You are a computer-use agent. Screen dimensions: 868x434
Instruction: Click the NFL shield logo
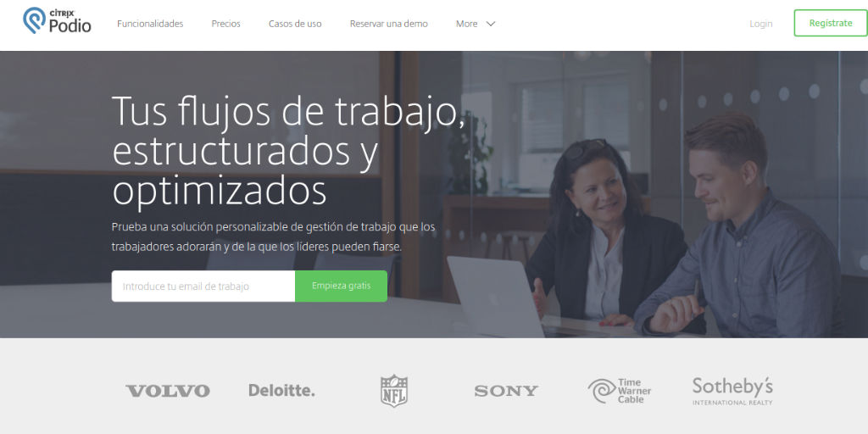pos(394,391)
